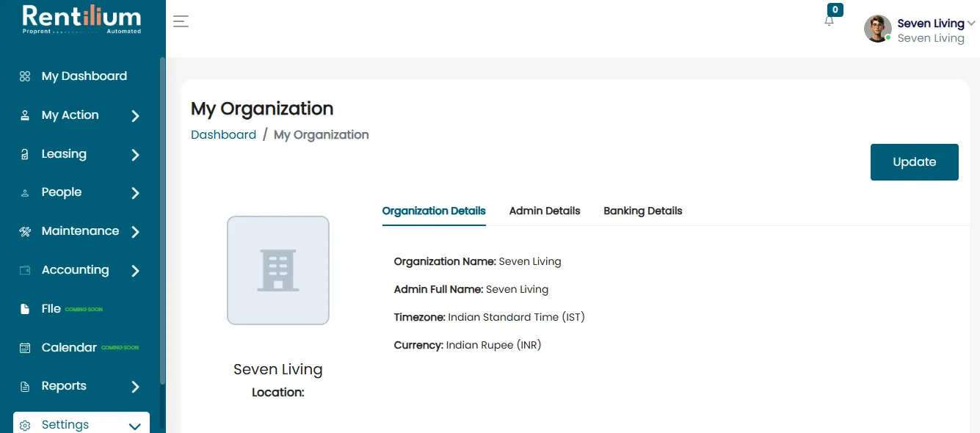Open the Seven Living user dropdown arrow
The image size is (980, 433).
972,23
